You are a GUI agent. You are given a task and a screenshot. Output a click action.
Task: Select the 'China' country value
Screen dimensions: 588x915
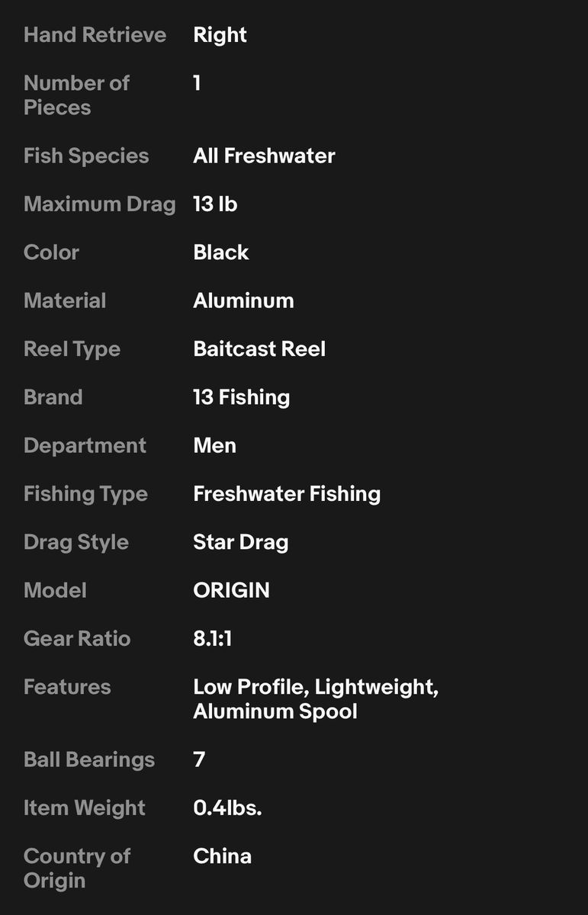point(222,856)
